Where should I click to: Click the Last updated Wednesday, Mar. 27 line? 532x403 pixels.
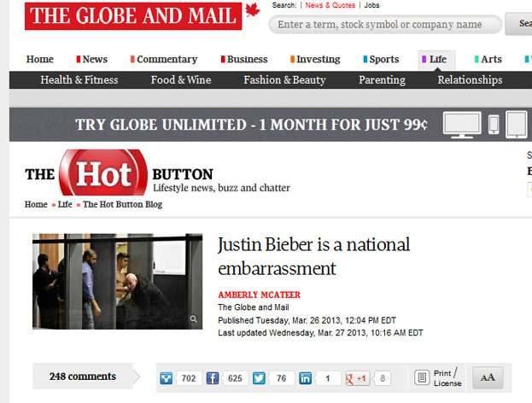(x=320, y=332)
